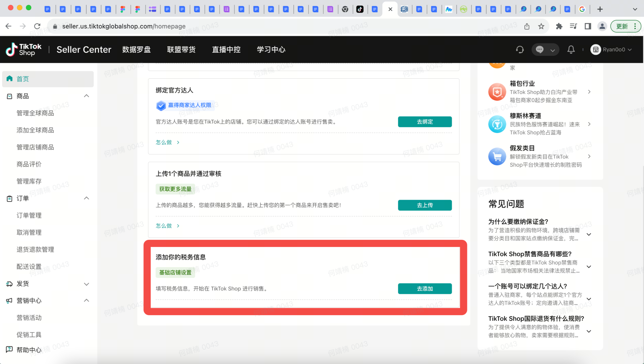Open the customer service headset icon
Screen dimensions: 644x364
(520, 50)
